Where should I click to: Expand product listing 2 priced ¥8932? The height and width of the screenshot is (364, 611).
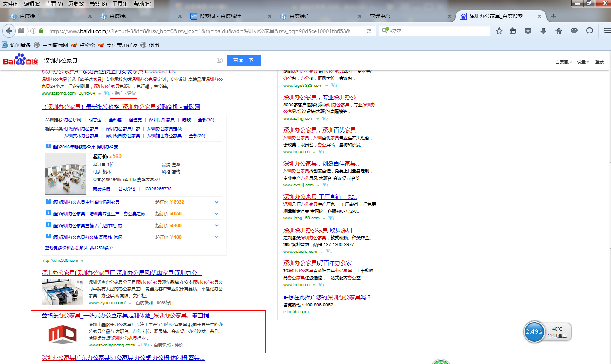pyautogui.click(x=216, y=202)
